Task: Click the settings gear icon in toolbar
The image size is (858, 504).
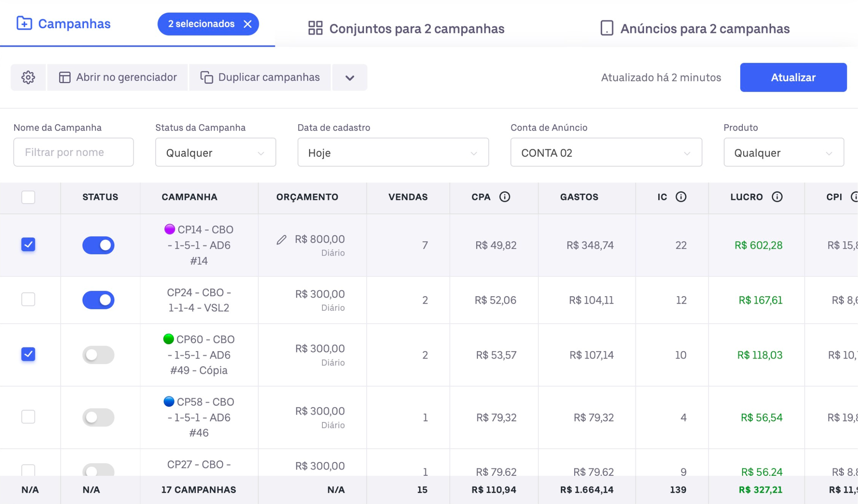Action: [28, 77]
